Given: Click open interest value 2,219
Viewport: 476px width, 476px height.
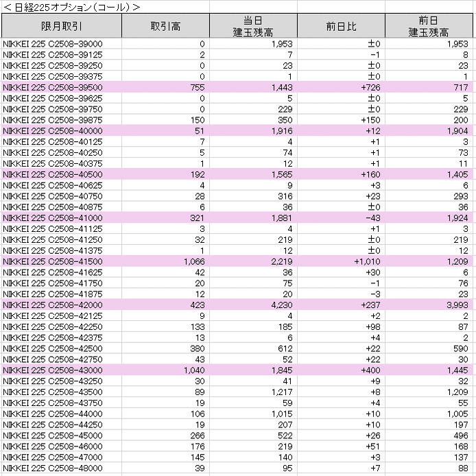Looking at the screenshot, I should point(282,262).
